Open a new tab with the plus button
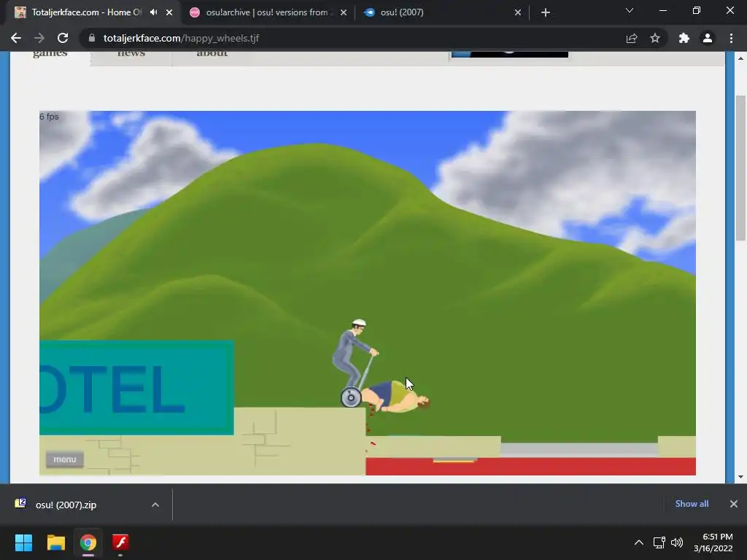Viewport: 747px width, 560px height. [x=546, y=12]
